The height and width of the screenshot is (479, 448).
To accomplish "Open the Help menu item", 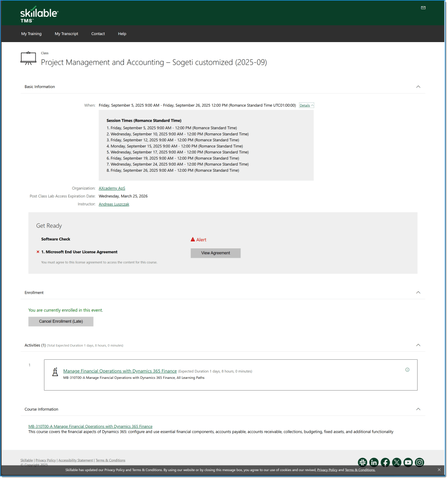I will click(122, 34).
